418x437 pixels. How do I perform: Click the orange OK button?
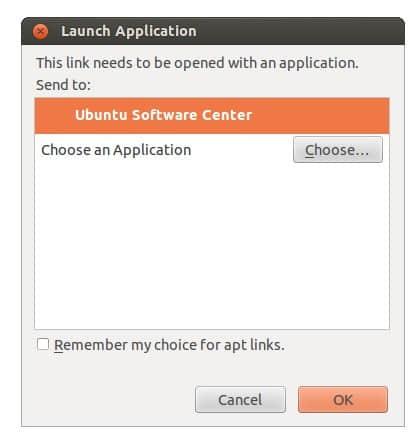343,399
